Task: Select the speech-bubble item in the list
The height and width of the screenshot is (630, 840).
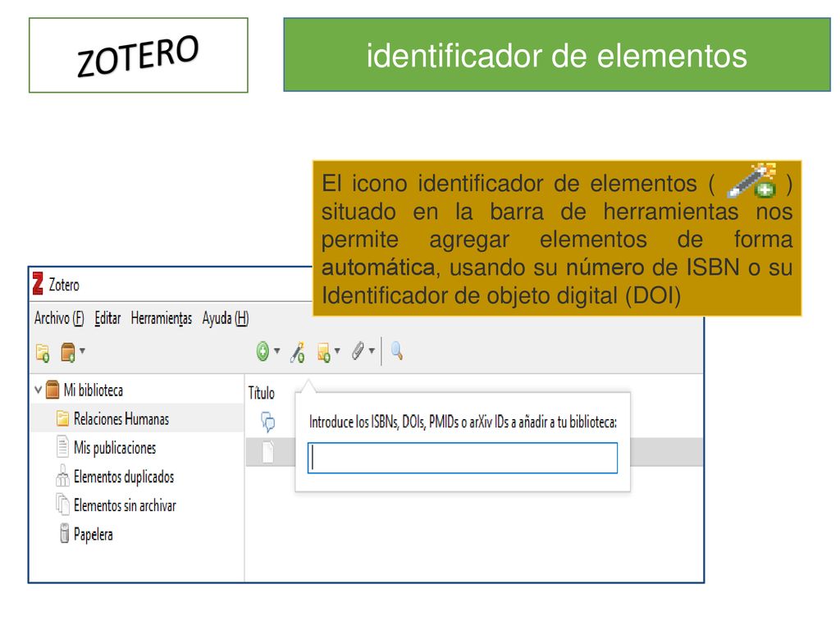Action: click(x=268, y=422)
